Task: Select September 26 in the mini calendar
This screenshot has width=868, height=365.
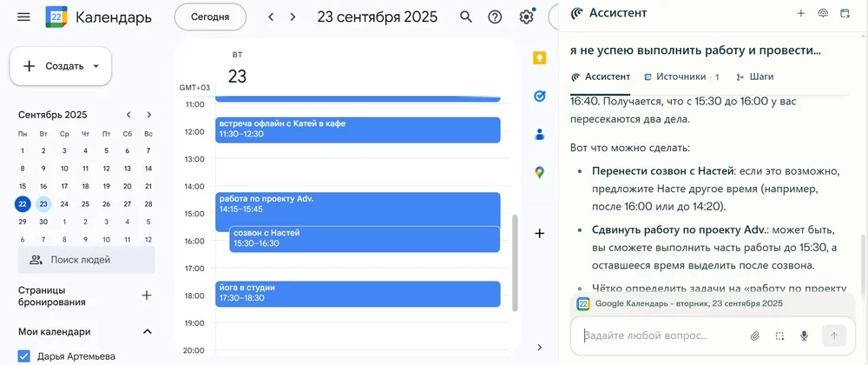Action: 106,204
